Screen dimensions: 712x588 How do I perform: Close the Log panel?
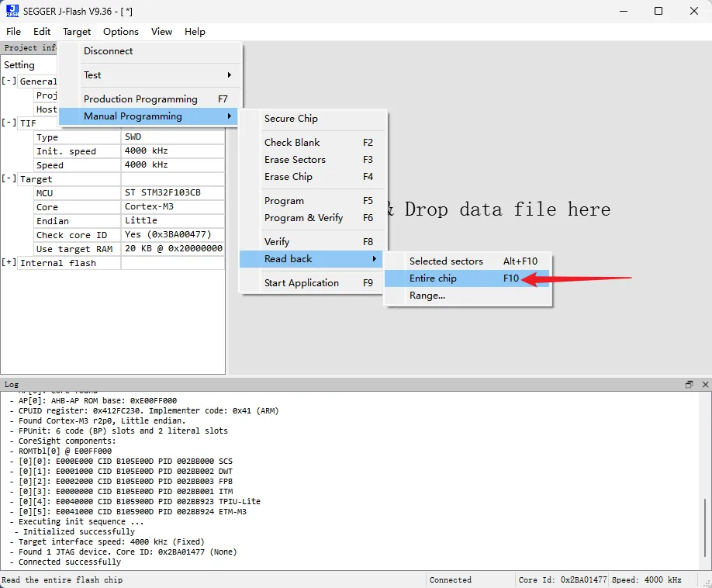tap(705, 384)
